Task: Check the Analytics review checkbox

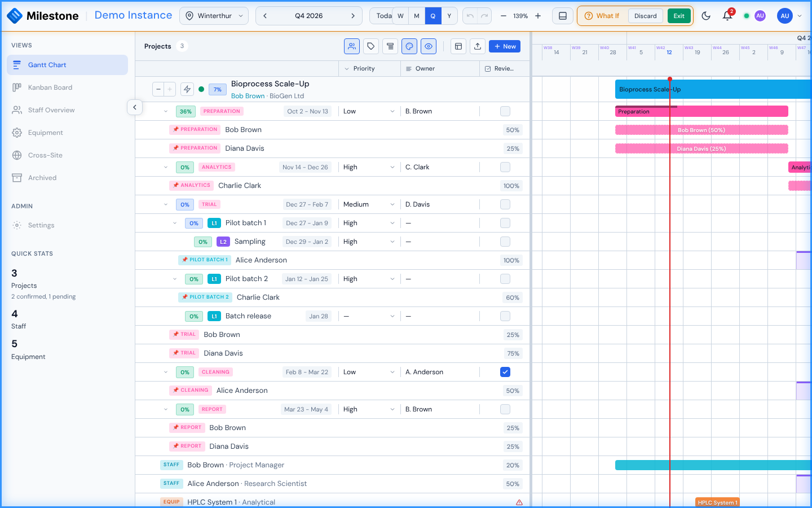Action: (x=505, y=167)
